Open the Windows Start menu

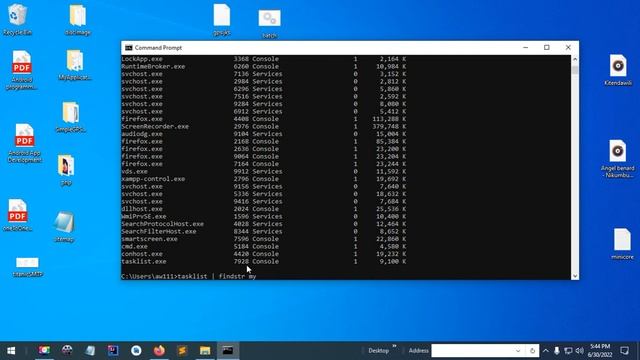click(x=11, y=351)
